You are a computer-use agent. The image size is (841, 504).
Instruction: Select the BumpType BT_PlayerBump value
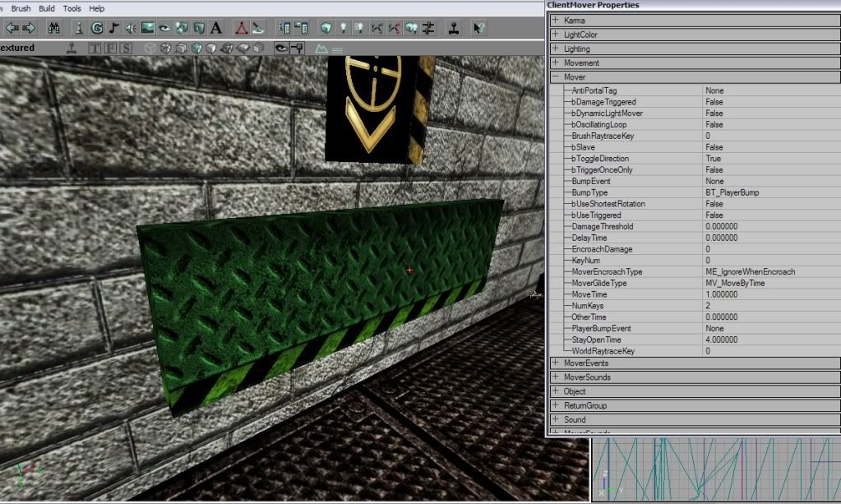732,192
